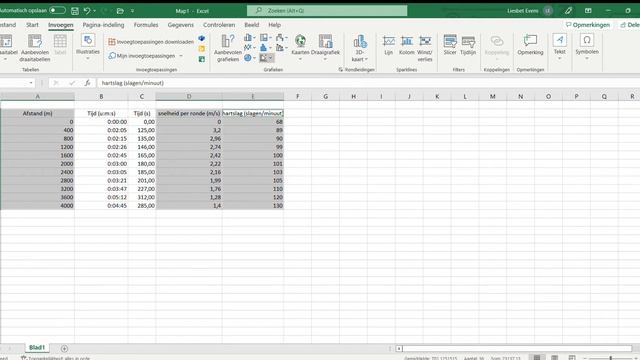Open the Tekst dropdown
640x360 pixels.
click(x=560, y=47)
